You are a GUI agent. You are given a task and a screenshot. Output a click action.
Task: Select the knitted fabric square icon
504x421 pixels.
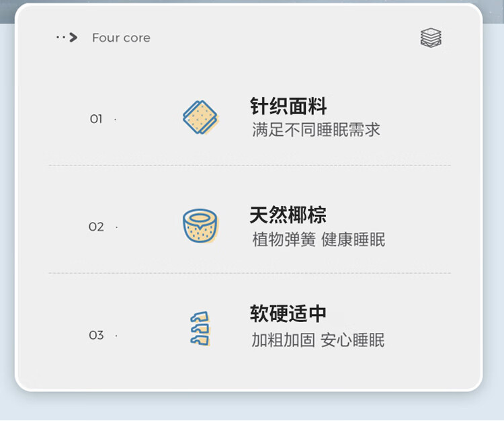(200, 118)
